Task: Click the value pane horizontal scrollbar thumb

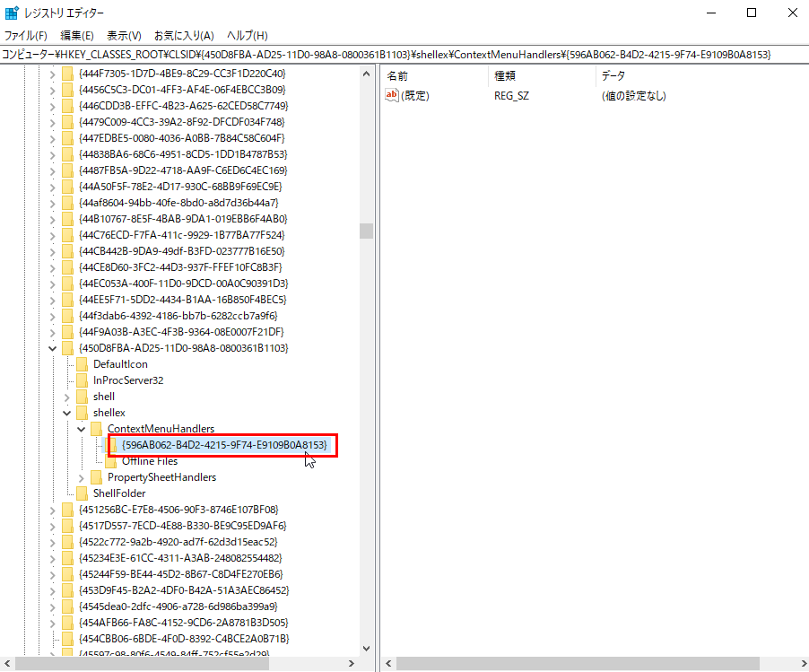Action: pyautogui.click(x=578, y=663)
